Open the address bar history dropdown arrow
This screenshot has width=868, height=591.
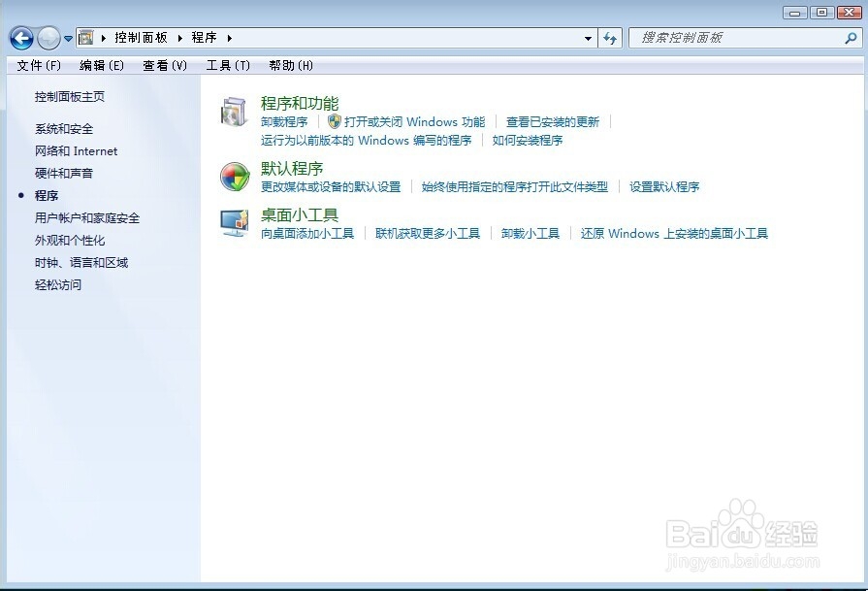[x=586, y=37]
